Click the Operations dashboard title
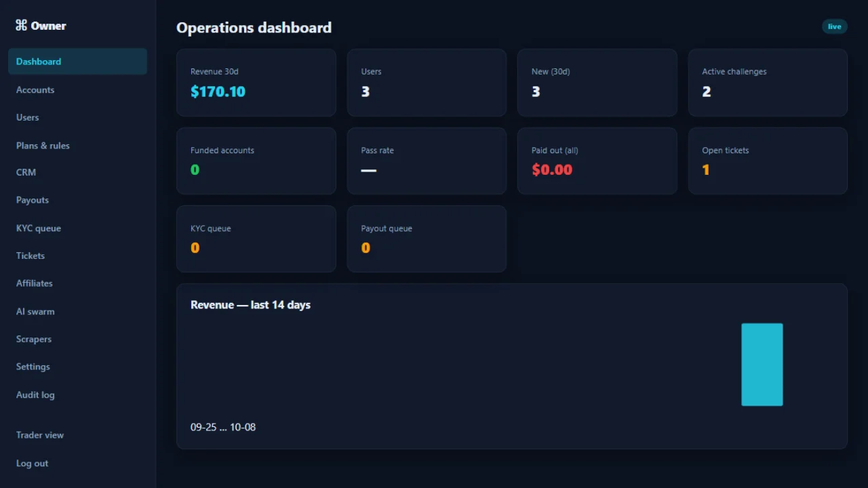868x488 pixels. click(x=254, y=28)
